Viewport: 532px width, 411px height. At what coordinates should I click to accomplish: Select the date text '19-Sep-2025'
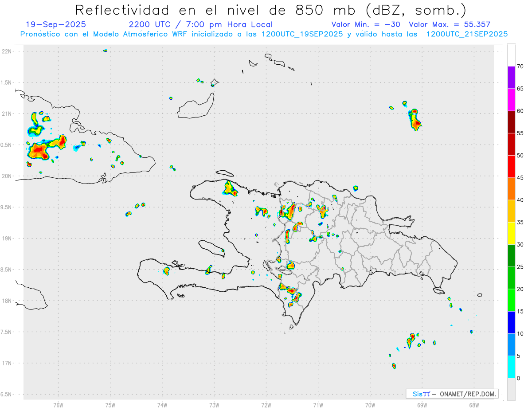pos(56,24)
